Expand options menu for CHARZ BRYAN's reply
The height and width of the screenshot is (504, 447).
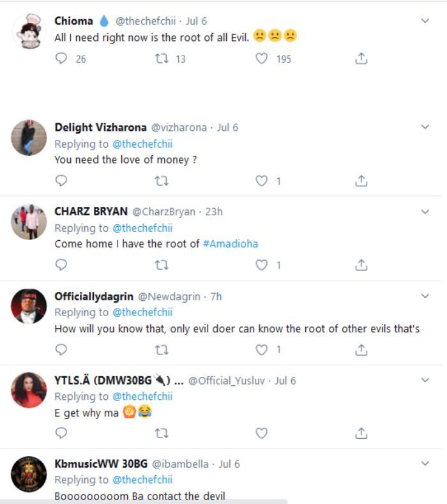425,211
